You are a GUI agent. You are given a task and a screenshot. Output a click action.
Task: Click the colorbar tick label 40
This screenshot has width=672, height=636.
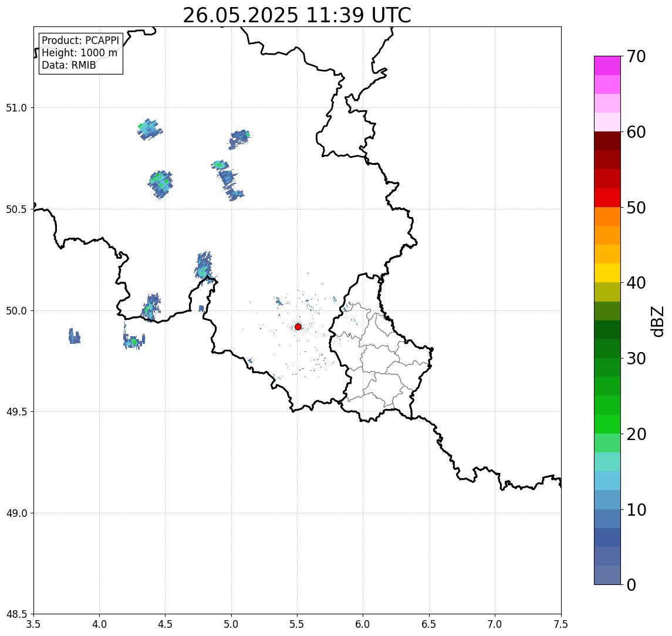(636, 283)
